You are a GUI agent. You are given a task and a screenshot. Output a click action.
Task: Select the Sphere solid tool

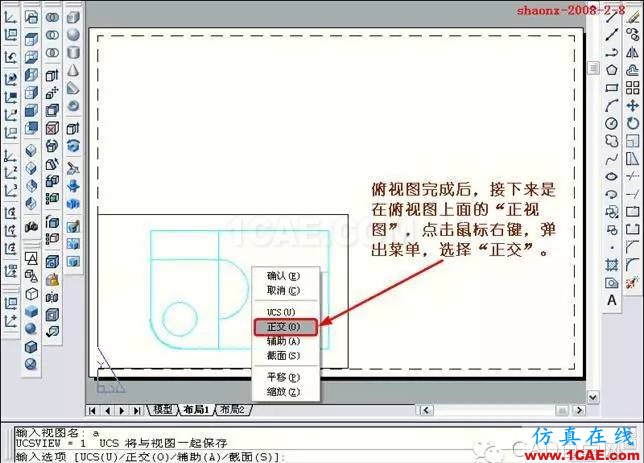point(73,35)
